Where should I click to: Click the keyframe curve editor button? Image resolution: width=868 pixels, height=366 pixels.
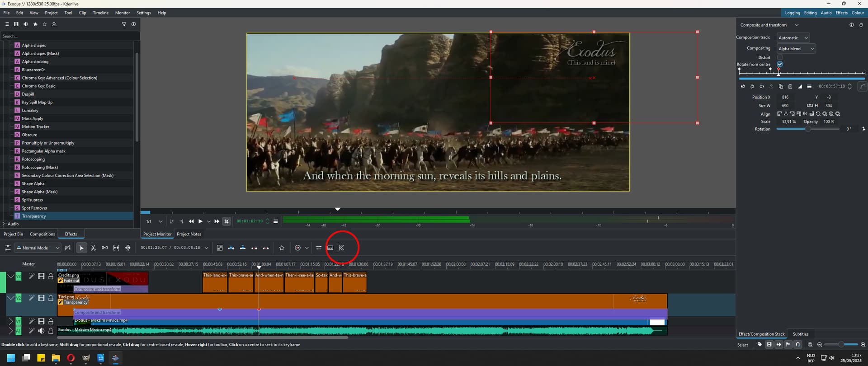click(x=863, y=86)
